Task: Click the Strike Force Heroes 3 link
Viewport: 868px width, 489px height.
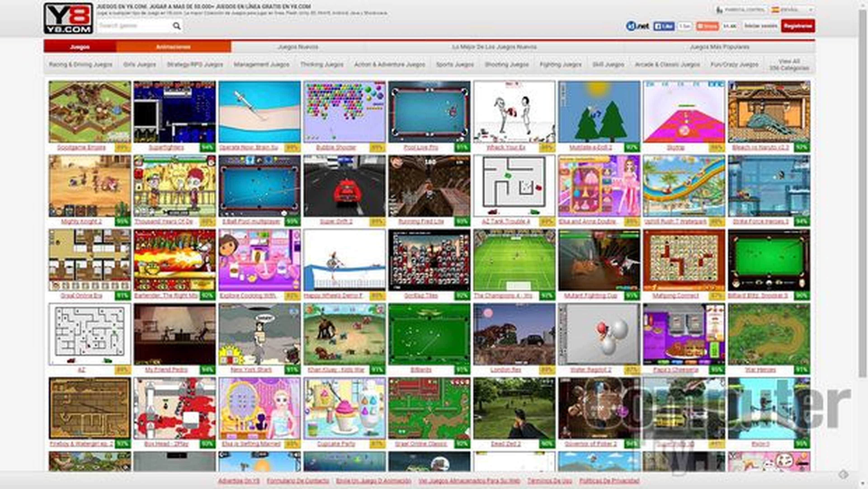Action: point(760,222)
